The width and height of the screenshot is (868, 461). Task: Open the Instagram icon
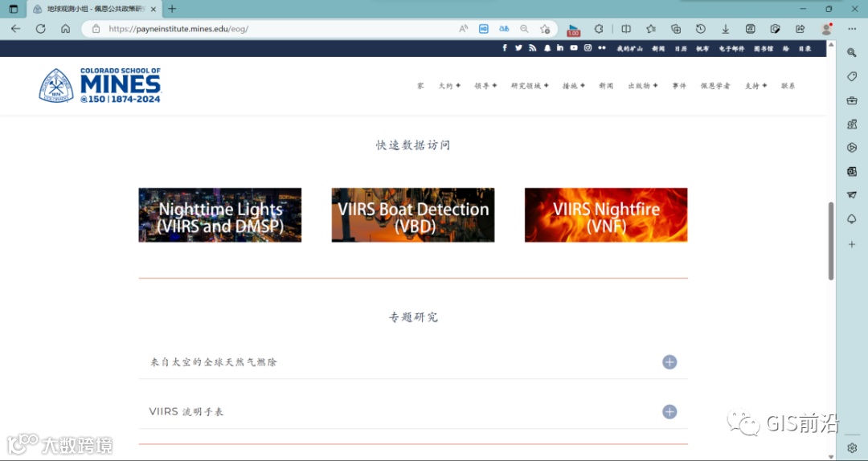pyautogui.click(x=588, y=48)
